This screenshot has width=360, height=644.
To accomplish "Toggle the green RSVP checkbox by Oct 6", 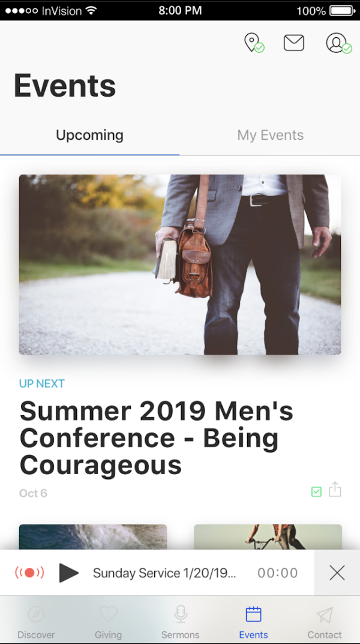I will point(316,491).
